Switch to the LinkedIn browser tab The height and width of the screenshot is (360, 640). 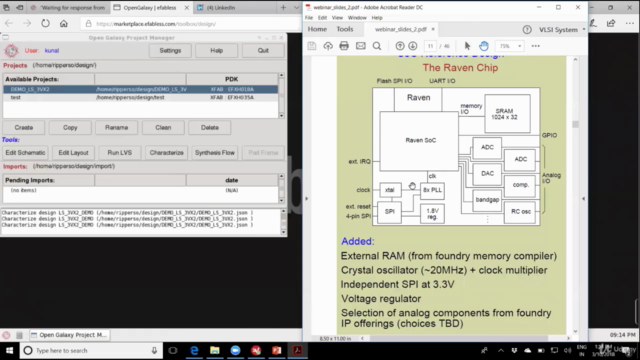[x=221, y=7]
